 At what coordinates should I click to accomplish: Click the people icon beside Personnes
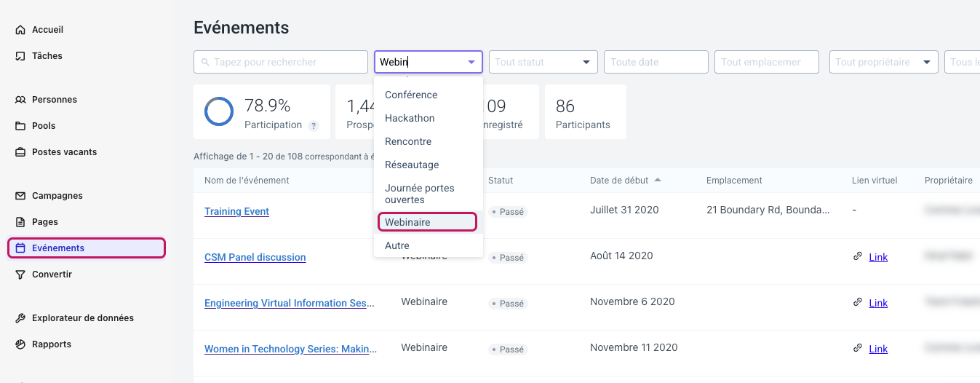[x=20, y=100]
